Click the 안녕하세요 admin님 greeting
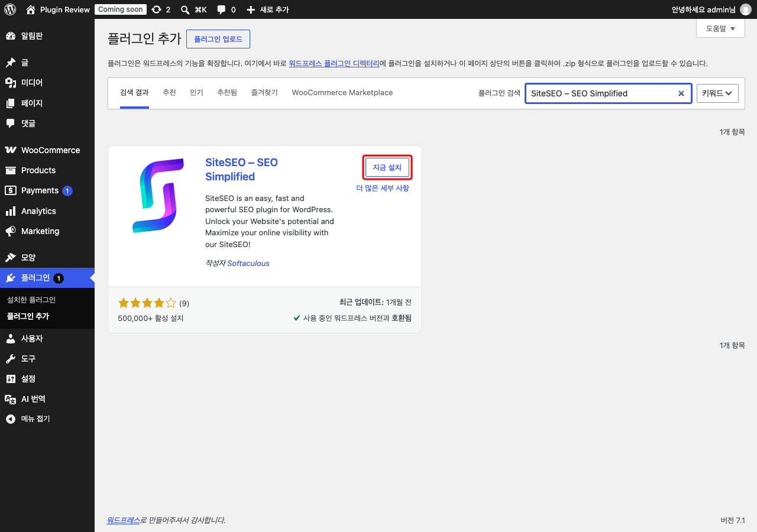Viewport: 757px width, 532px height. 704,9
